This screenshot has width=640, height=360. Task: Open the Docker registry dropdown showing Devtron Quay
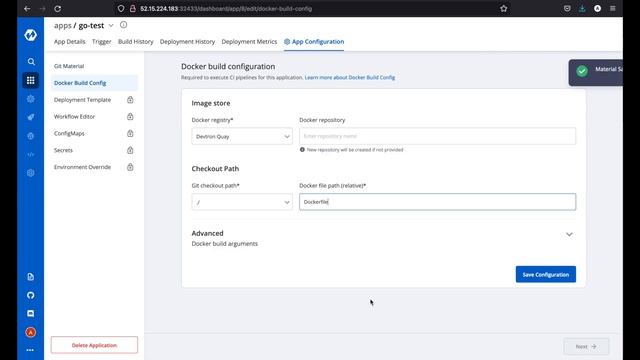click(x=242, y=136)
